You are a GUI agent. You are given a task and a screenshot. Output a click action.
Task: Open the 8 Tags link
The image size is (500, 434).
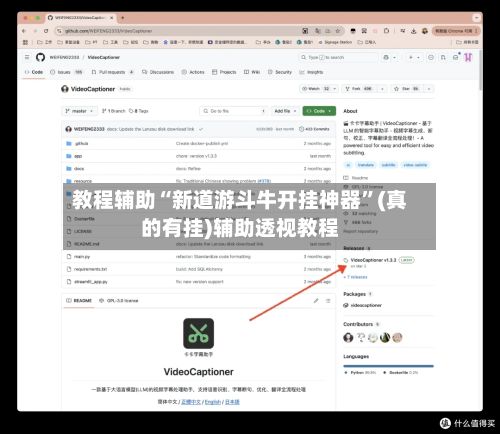pos(139,111)
